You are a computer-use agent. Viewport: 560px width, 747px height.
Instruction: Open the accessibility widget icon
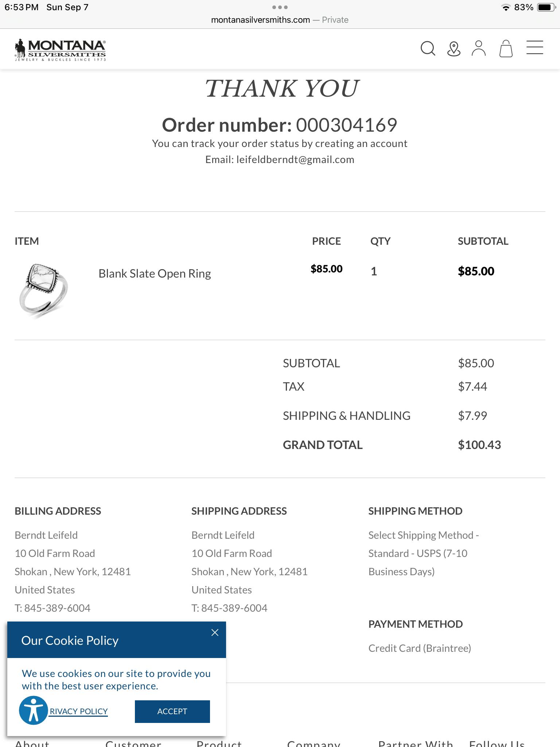coord(33,710)
